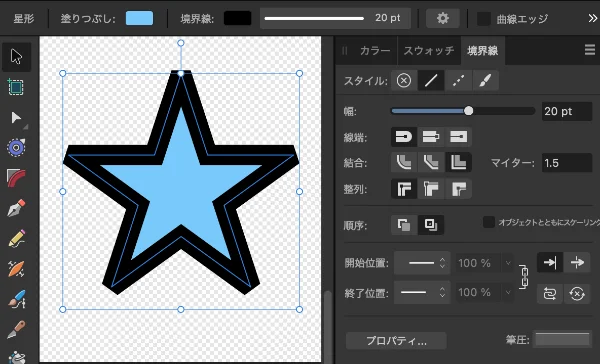The image size is (600, 364).
Task: Open the stroke panel hamburger menu
Action: tap(590, 50)
